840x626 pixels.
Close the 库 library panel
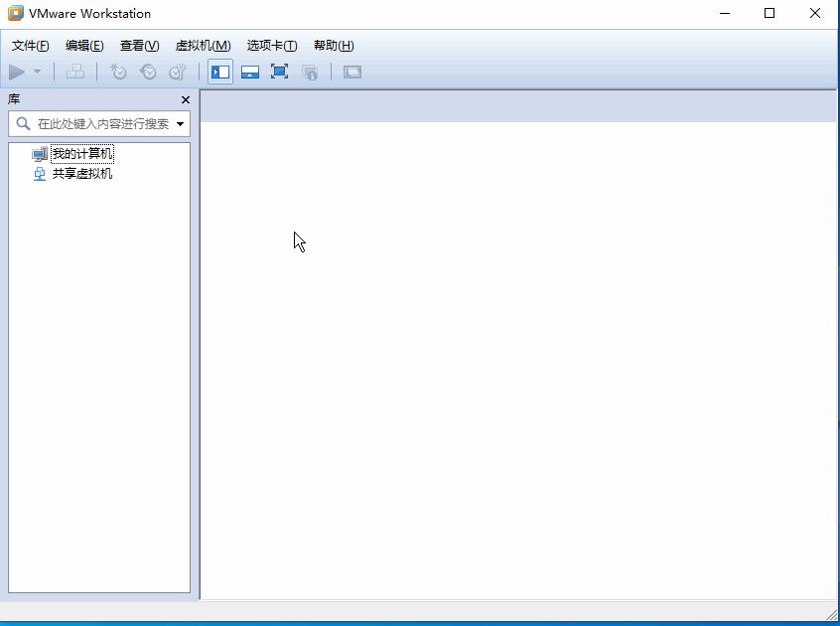click(186, 100)
